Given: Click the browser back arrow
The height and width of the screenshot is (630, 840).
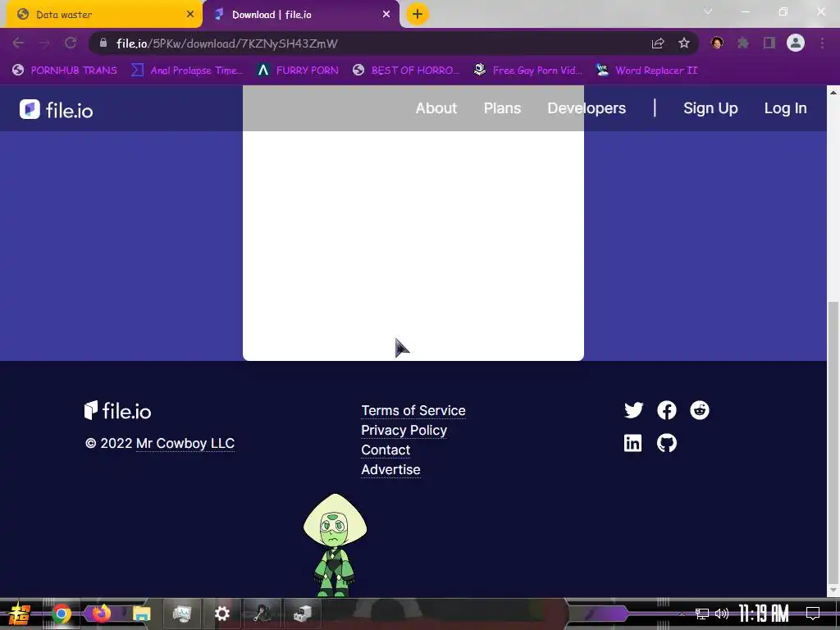Looking at the screenshot, I should pos(18,43).
